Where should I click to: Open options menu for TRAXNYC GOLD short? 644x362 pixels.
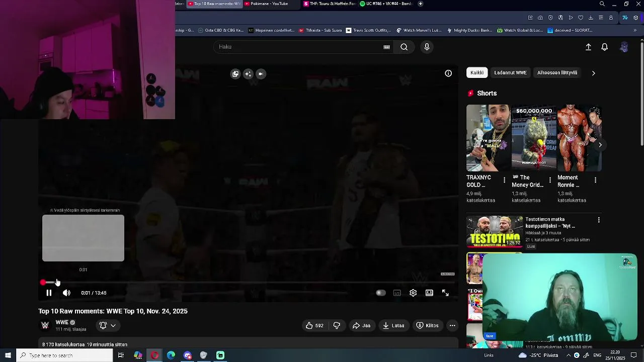(x=504, y=180)
